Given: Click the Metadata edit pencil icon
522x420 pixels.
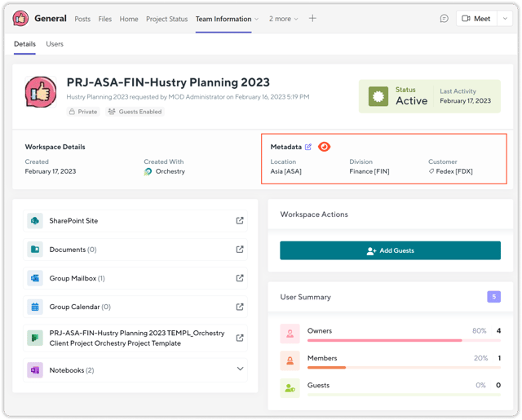Looking at the screenshot, I should [x=308, y=147].
